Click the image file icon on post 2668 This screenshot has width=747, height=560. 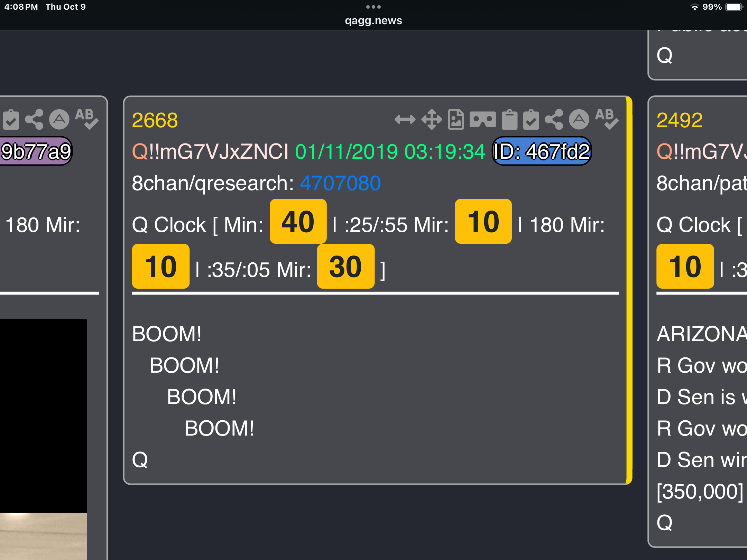456,120
